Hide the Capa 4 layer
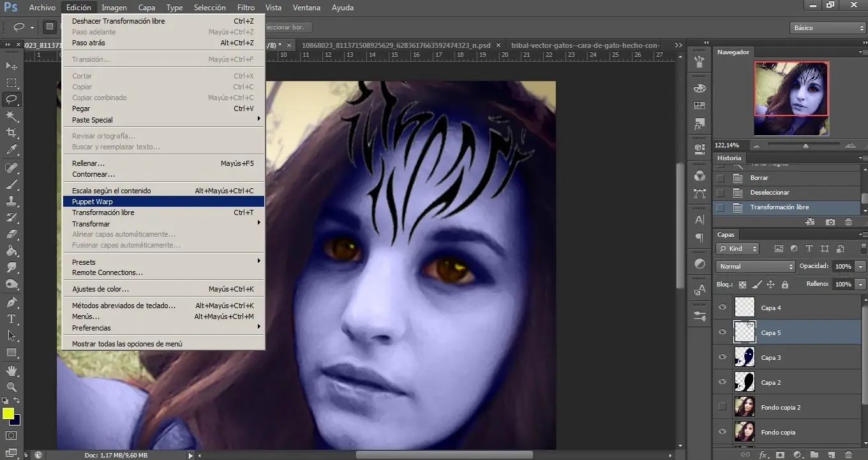The image size is (868, 460). pyautogui.click(x=722, y=308)
